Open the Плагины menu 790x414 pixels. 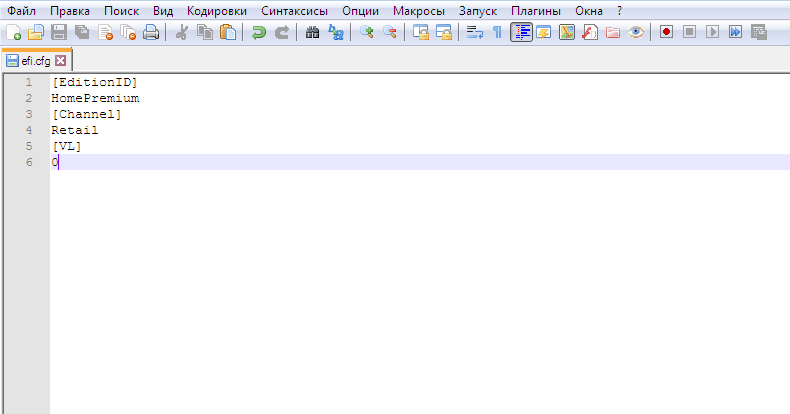point(536,11)
